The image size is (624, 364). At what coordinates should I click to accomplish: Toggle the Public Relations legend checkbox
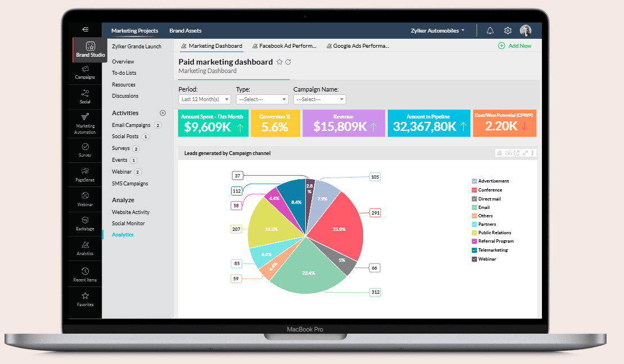(474, 233)
